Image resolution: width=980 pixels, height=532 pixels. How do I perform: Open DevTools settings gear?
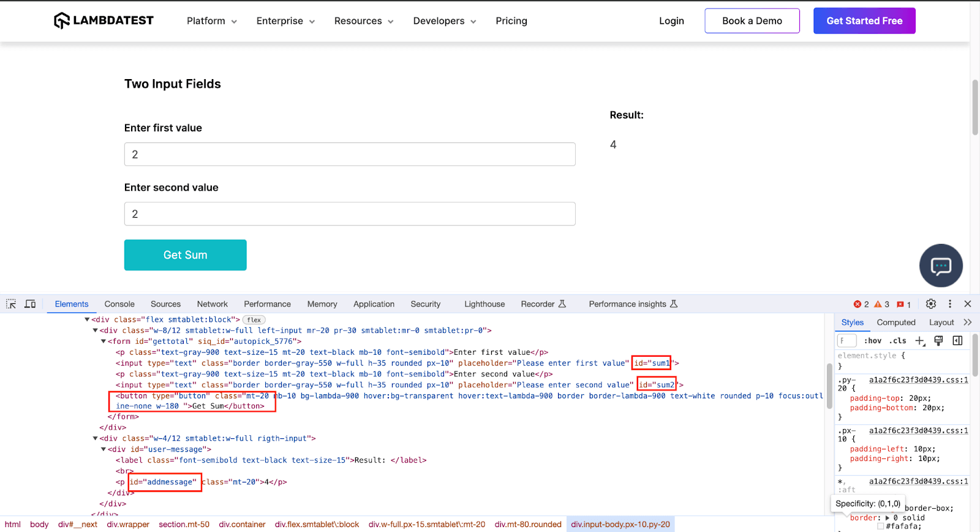(931, 304)
